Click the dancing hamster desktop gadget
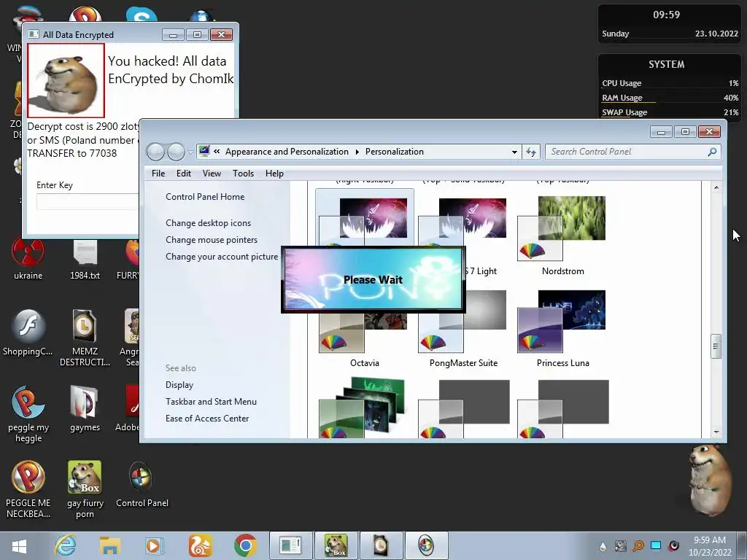The image size is (747, 560). click(x=709, y=480)
